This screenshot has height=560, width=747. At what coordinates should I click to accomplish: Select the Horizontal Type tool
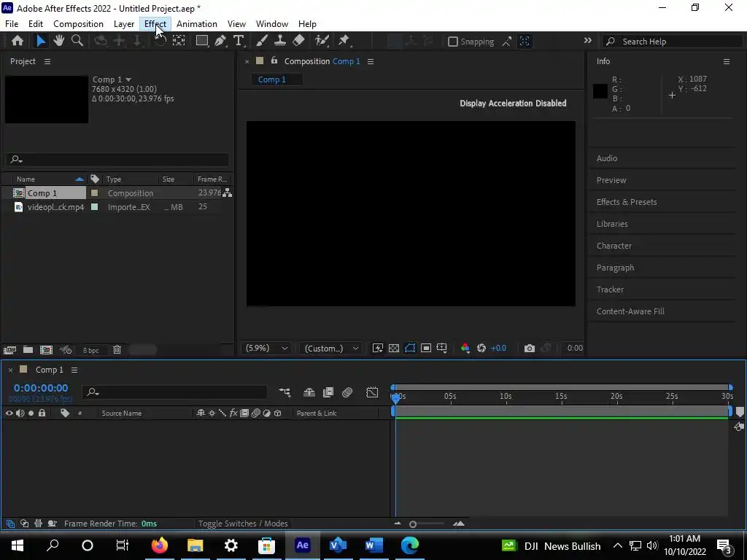point(239,41)
